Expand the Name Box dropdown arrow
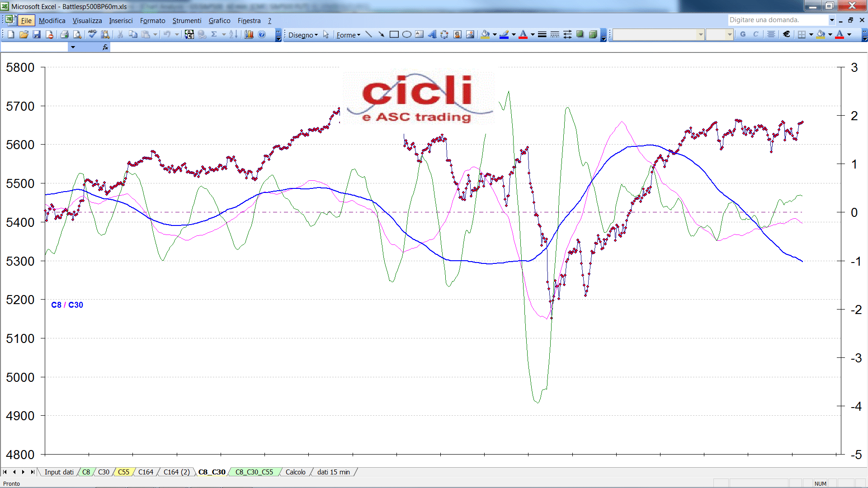 point(73,47)
